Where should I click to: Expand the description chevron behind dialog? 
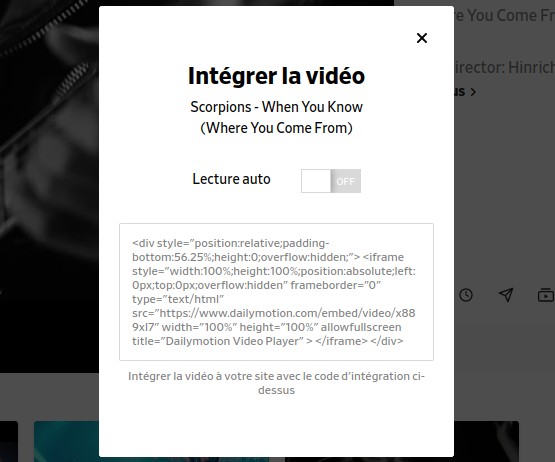[x=473, y=92]
